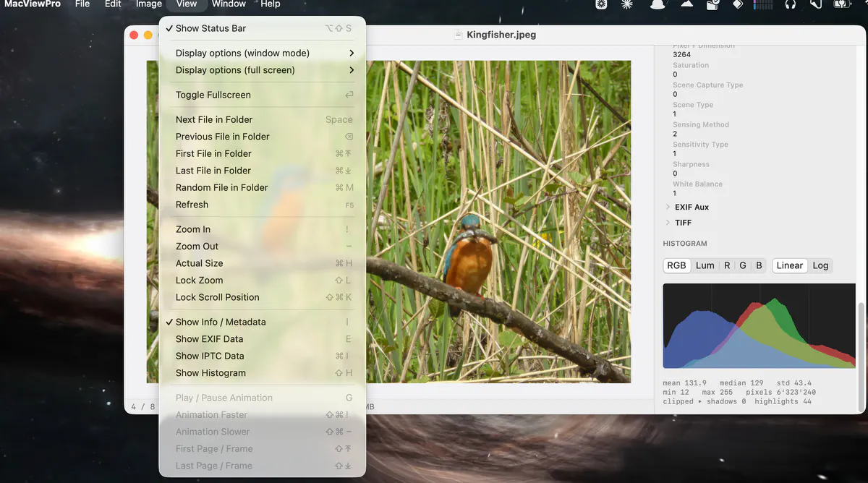868x483 pixels.
Task: Select RGB histogram channel
Action: [676, 265]
